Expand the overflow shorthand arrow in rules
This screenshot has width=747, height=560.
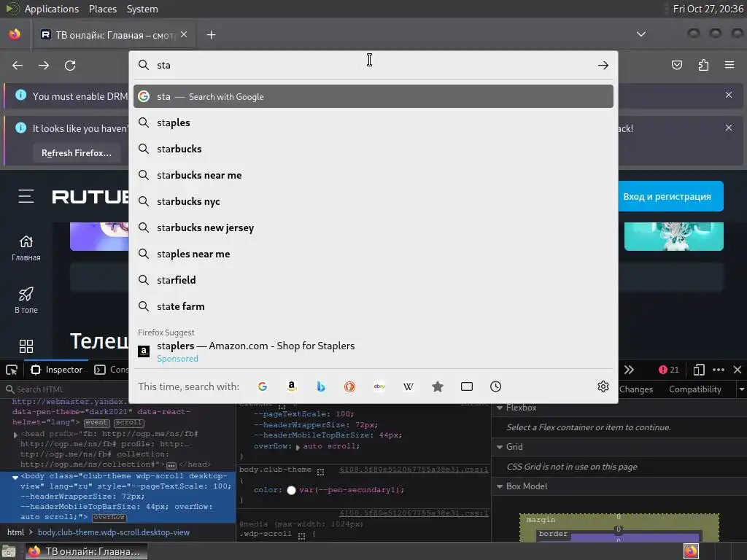click(x=298, y=447)
